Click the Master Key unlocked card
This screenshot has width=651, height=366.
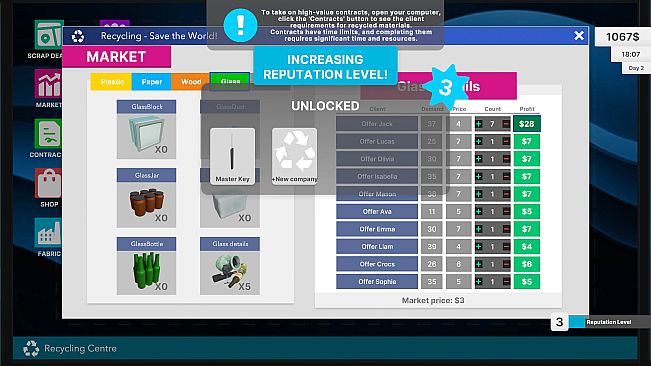point(232,156)
